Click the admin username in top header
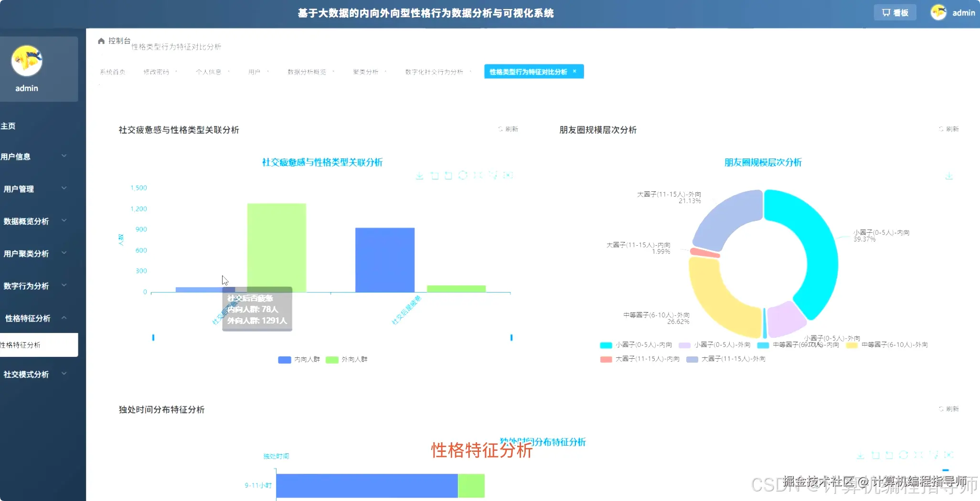The image size is (980, 501). click(963, 13)
